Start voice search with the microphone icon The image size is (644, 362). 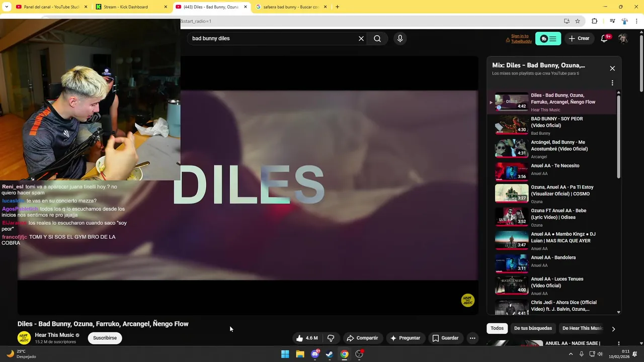click(x=400, y=39)
